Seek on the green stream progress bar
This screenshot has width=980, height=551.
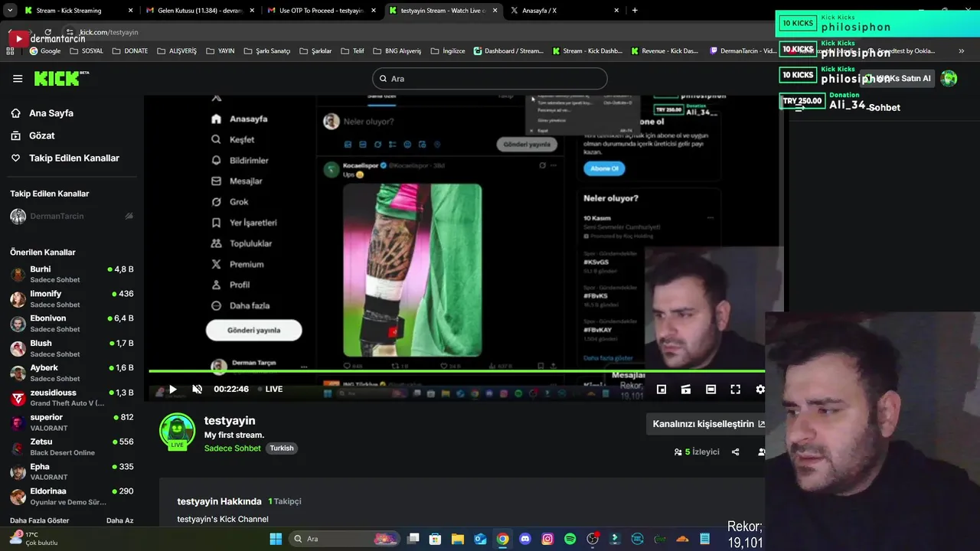[x=456, y=372]
